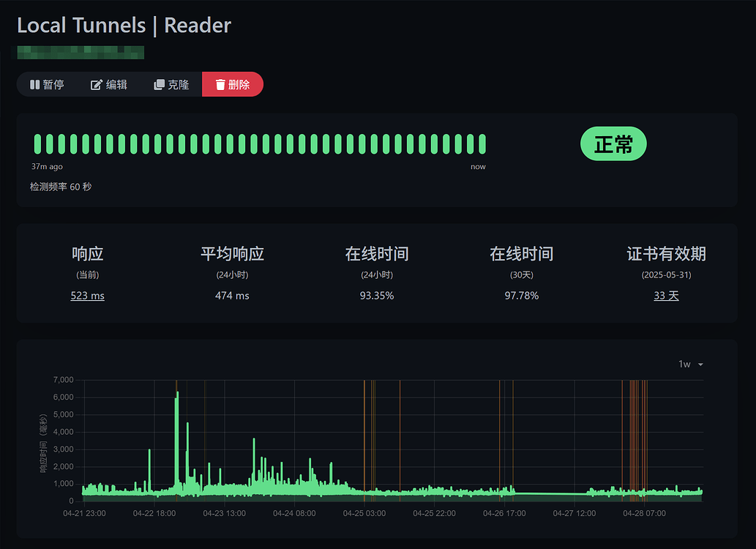This screenshot has width=756, height=549.
Task: Click the 523 ms current response value
Action: [x=87, y=296]
